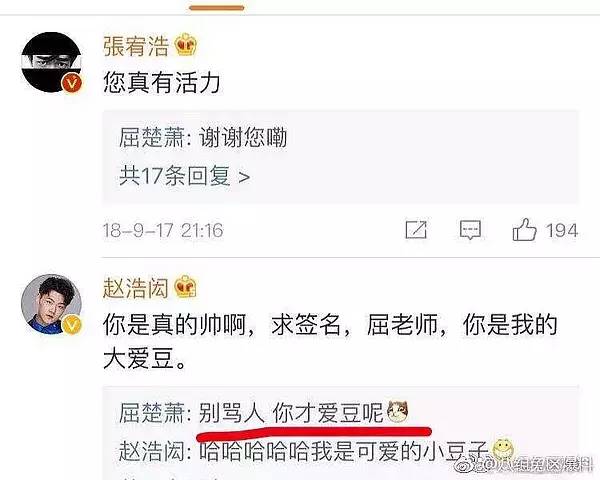600x480 pixels.
Task: Tap the orange drag handle at top
Action: tap(217, 8)
